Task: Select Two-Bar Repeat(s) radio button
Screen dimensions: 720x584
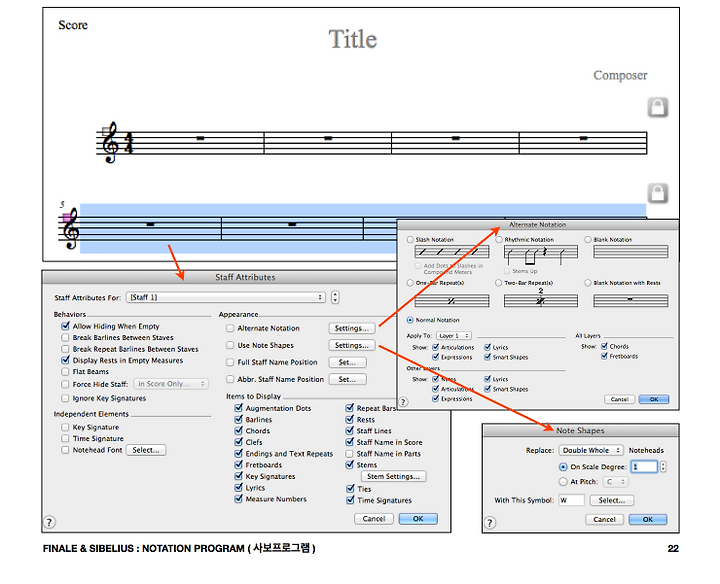Action: click(499, 283)
